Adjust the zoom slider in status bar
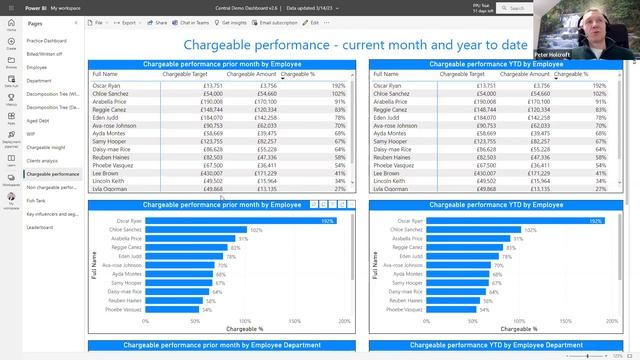640x360 pixels. pos(587,356)
